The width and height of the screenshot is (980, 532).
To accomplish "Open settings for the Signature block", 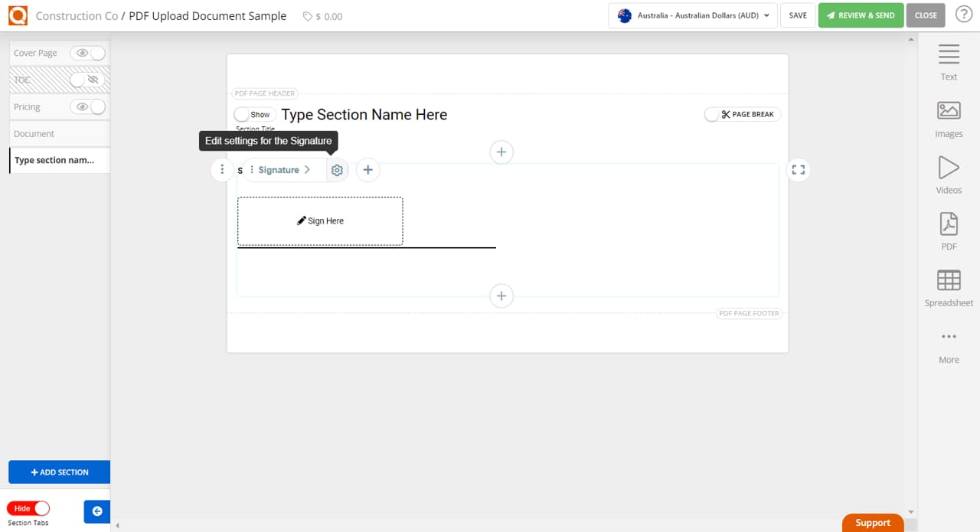I will tap(337, 169).
